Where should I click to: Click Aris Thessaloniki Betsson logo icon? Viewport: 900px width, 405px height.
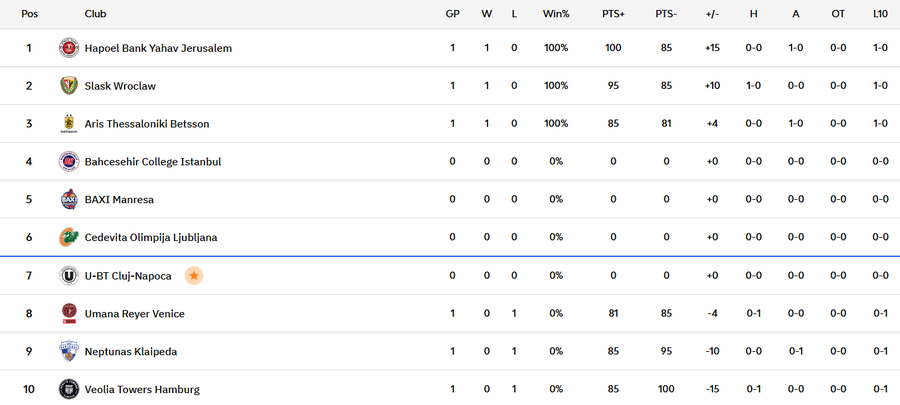coord(69,124)
